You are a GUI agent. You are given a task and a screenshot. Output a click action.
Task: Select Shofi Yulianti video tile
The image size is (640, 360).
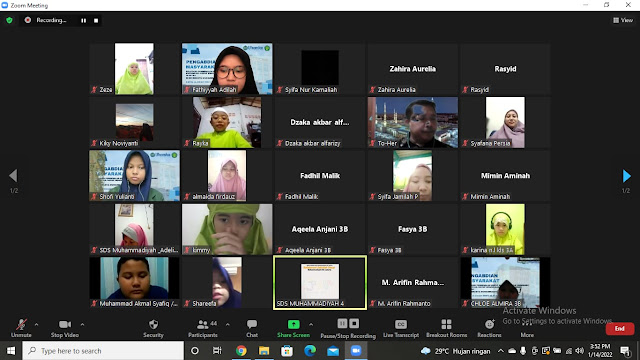click(x=134, y=176)
